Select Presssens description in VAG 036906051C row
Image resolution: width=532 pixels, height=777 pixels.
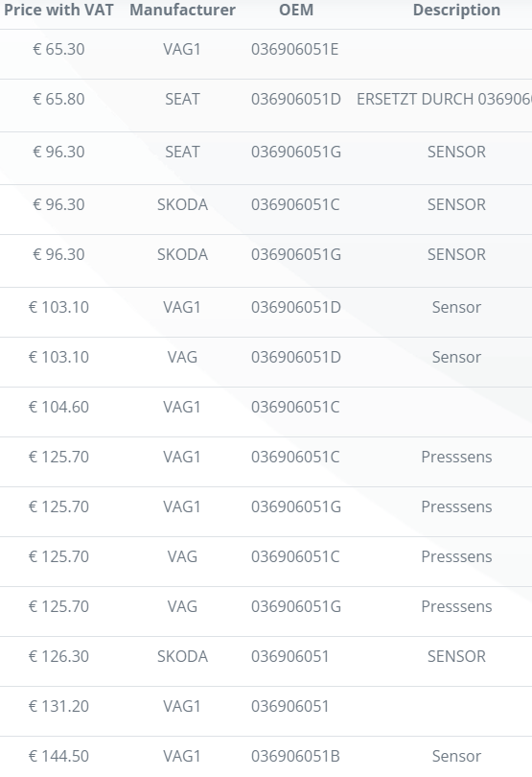[456, 556]
